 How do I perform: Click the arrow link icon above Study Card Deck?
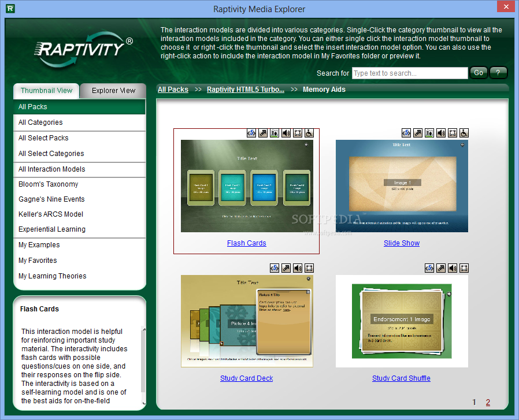click(x=286, y=268)
